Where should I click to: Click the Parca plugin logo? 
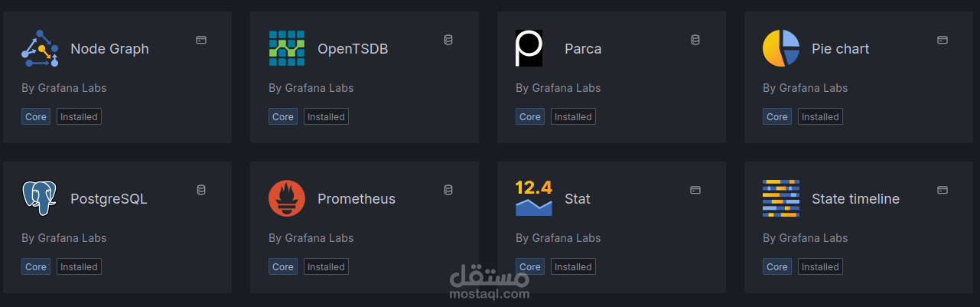[529, 48]
